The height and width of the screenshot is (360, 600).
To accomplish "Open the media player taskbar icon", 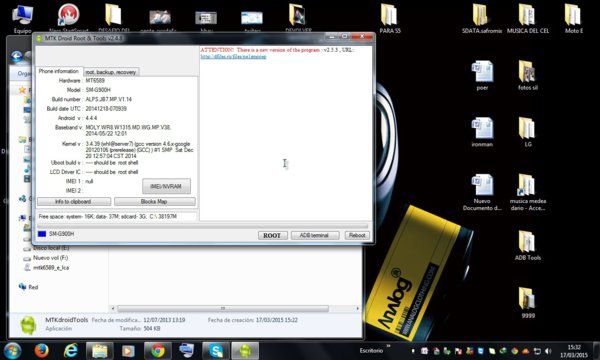I will [128, 351].
